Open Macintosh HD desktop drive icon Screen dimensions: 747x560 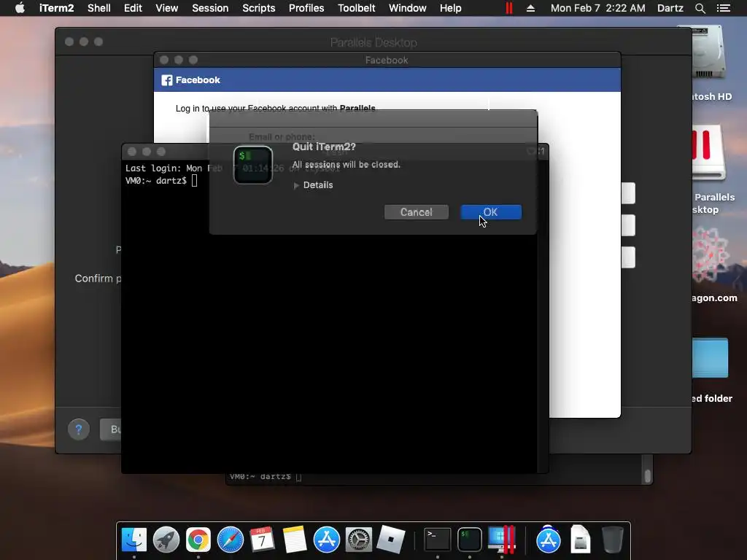point(708,53)
